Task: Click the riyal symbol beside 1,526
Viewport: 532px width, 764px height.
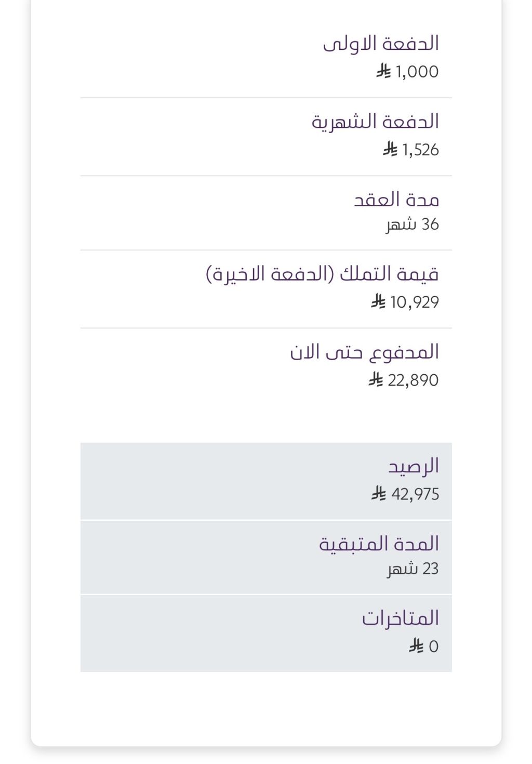Action: pos(390,150)
